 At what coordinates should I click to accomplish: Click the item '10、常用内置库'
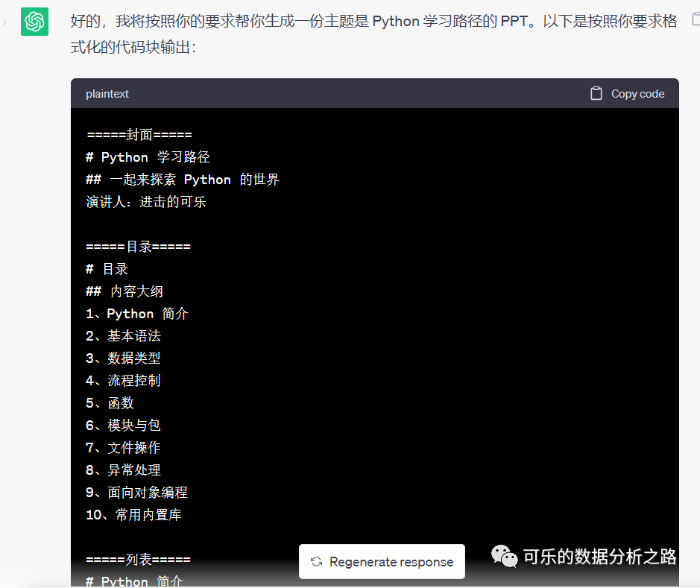point(133,515)
